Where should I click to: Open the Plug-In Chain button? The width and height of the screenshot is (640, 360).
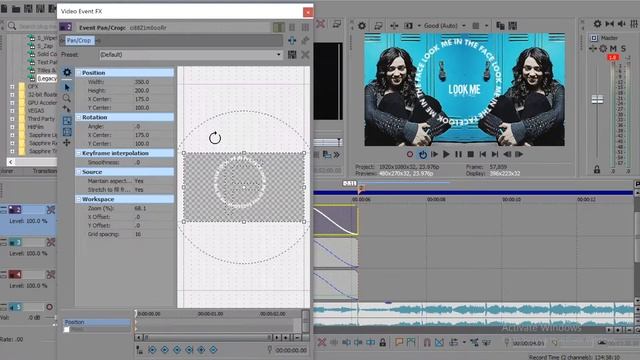pyautogui.click(x=292, y=40)
